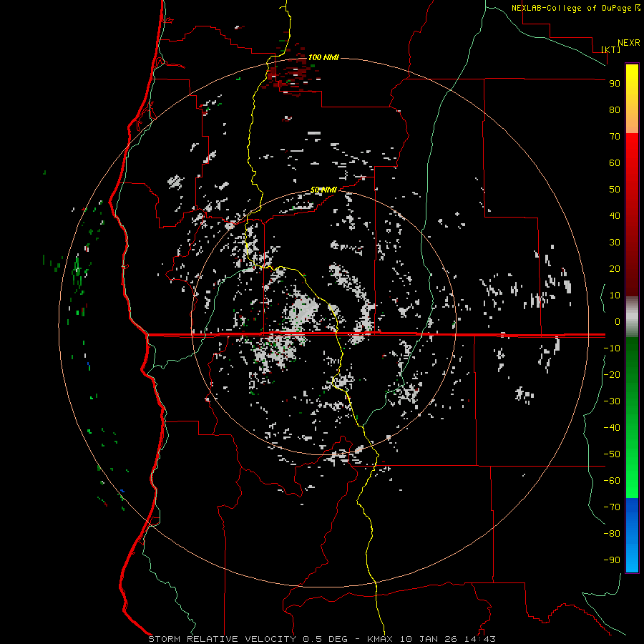This screenshot has height=644, width=644.
Task: Click the 90 value on the velocity scale
Action: (615, 84)
